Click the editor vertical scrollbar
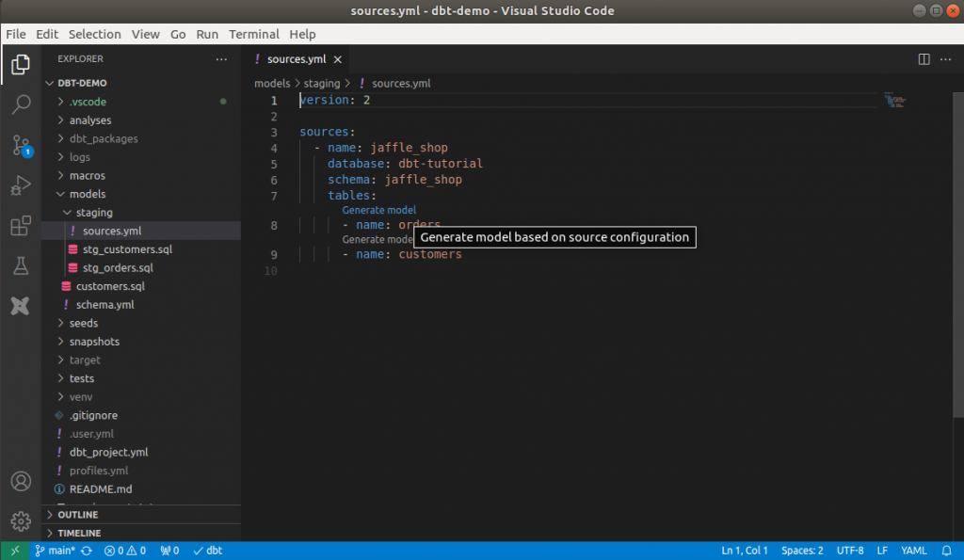 pyautogui.click(x=957, y=255)
